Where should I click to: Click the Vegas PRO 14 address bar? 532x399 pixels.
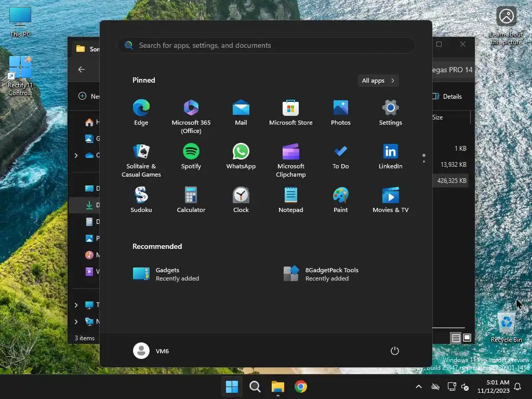pos(453,70)
